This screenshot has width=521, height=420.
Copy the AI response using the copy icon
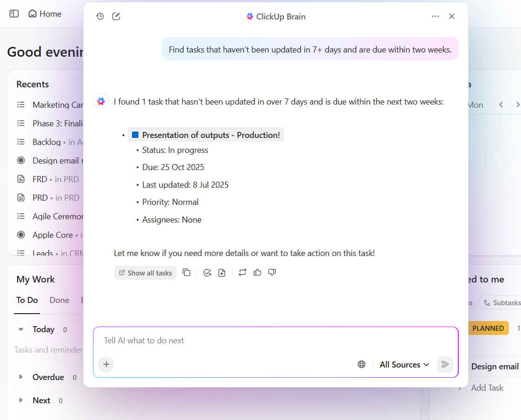(186, 273)
